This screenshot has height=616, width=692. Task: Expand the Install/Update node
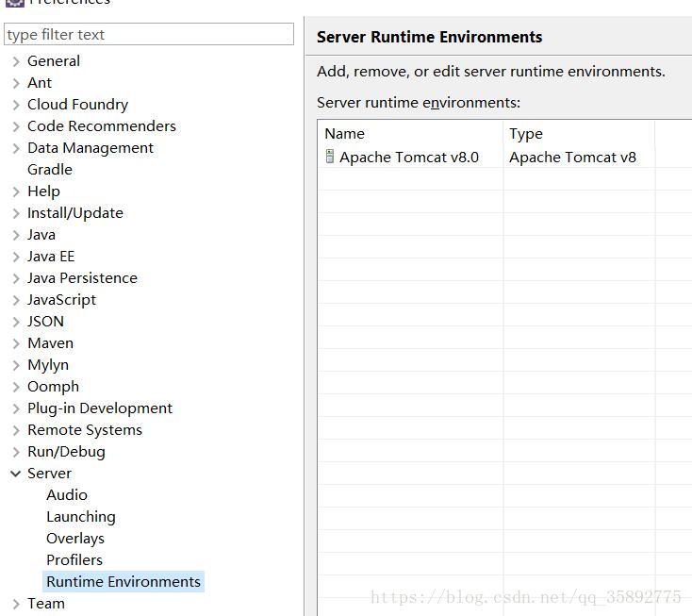pyautogui.click(x=16, y=213)
